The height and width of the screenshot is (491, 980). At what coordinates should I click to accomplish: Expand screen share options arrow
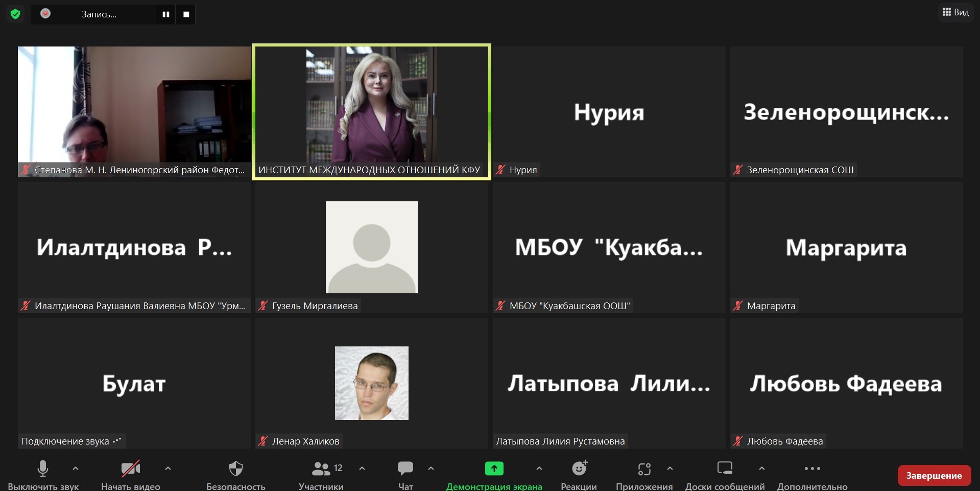click(539, 468)
